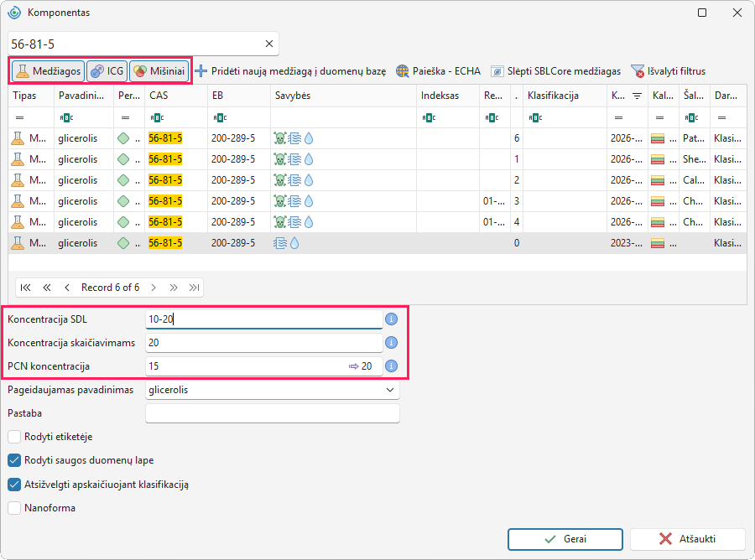Image resolution: width=755 pixels, height=560 pixels.
Task: Sort by the Savybės column header
Action: [343, 96]
